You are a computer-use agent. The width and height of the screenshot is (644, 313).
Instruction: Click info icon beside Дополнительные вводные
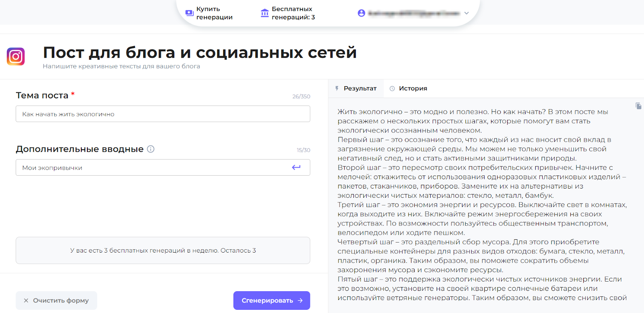[151, 149]
